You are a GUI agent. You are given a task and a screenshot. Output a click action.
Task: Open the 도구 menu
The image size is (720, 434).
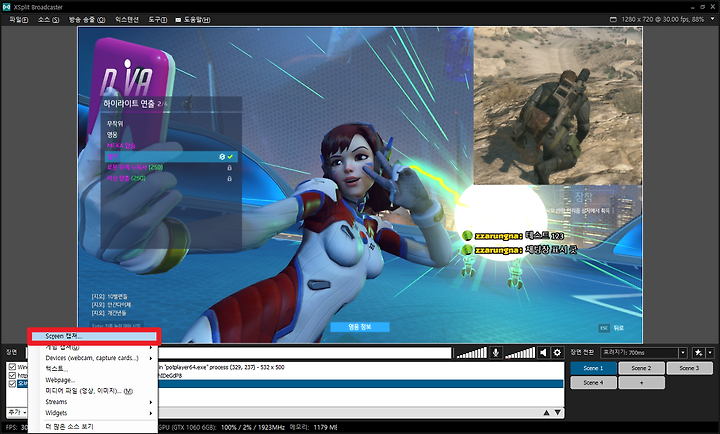click(158, 20)
